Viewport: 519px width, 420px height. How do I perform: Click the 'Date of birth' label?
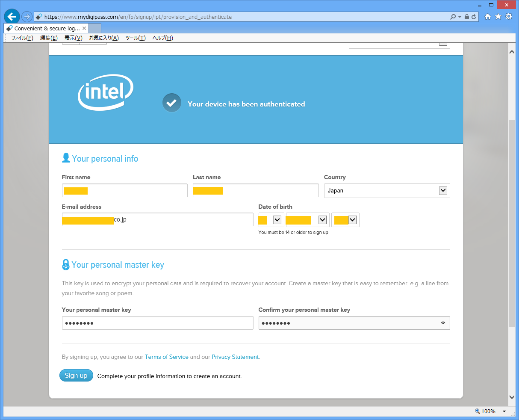point(275,207)
